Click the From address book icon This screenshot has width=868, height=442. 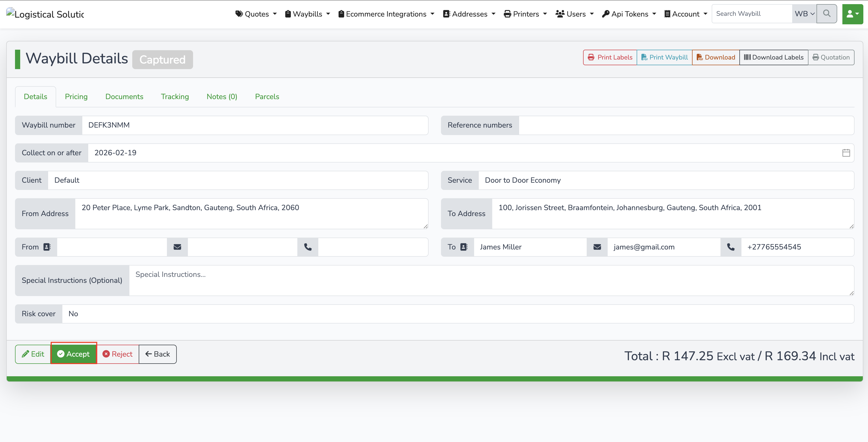[47, 247]
